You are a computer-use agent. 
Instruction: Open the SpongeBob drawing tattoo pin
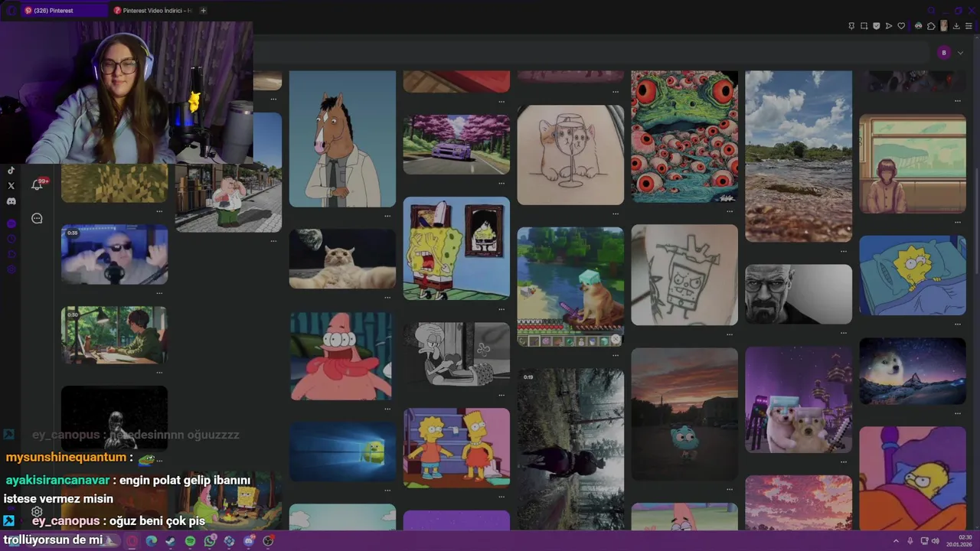(x=684, y=275)
